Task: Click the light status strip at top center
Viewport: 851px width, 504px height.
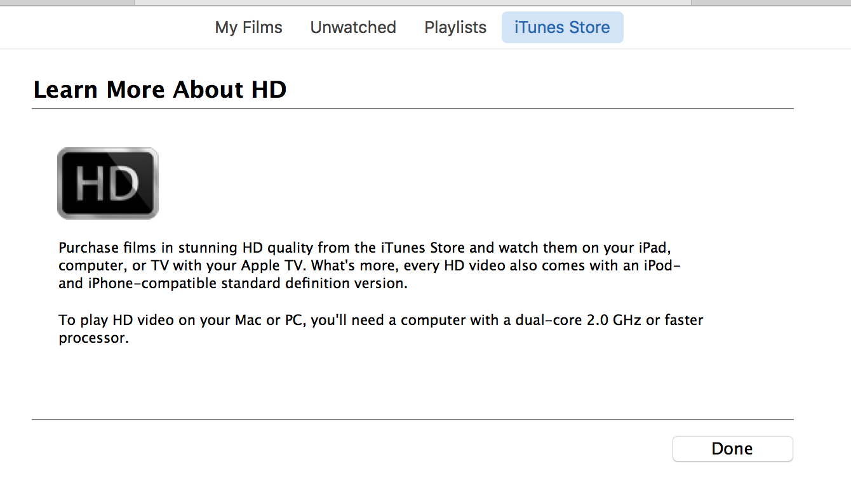Action: 413,3
